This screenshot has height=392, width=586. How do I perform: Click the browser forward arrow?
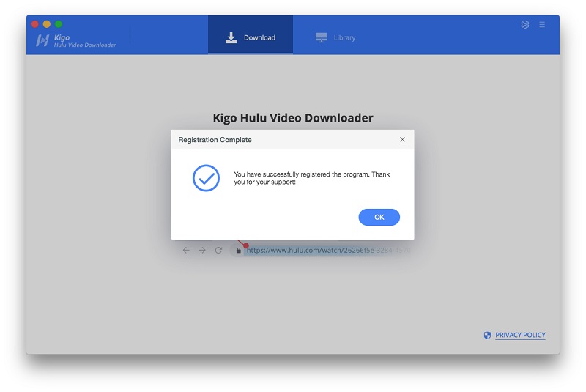pyautogui.click(x=202, y=250)
